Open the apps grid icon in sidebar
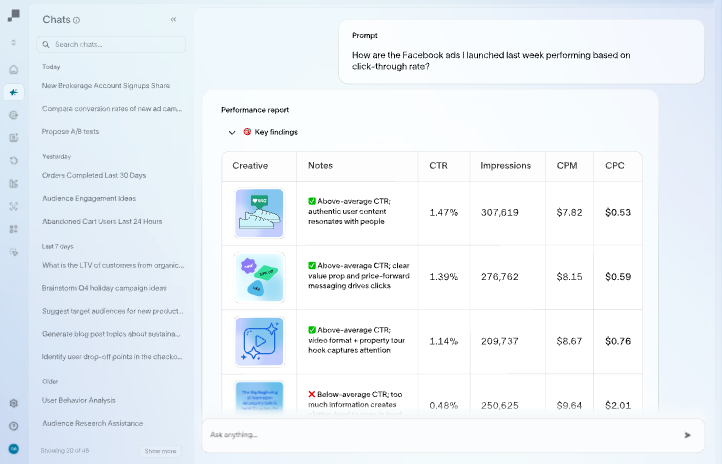722x464 pixels. (13, 229)
